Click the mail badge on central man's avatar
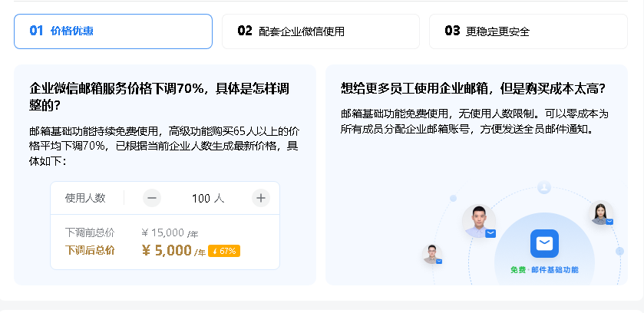This screenshot has width=644, height=313. click(x=490, y=233)
